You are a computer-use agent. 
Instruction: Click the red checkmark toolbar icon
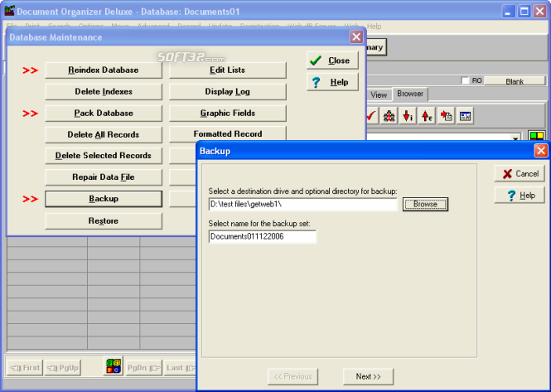point(371,116)
